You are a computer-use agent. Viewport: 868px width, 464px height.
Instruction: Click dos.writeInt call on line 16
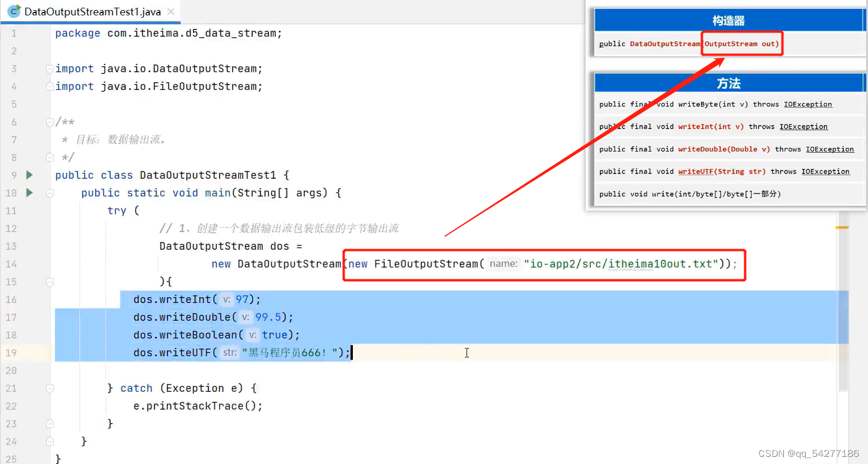[x=197, y=299]
